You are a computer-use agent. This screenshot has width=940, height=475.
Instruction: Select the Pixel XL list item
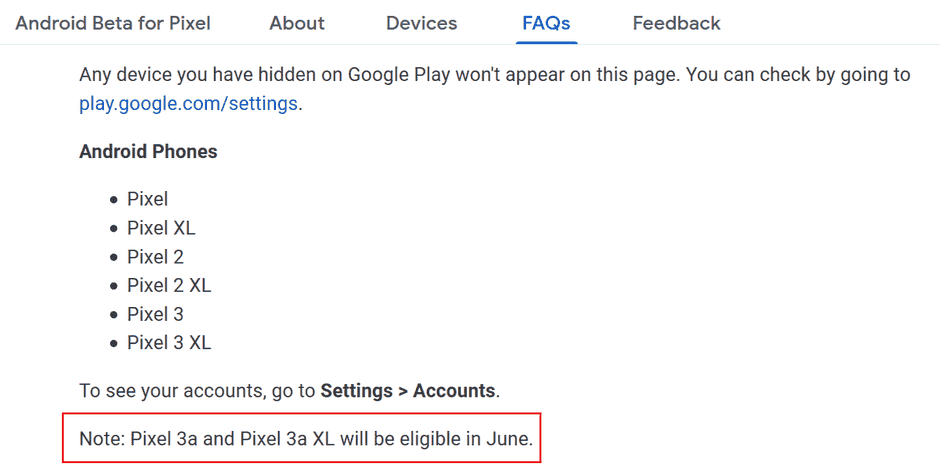pyautogui.click(x=161, y=228)
